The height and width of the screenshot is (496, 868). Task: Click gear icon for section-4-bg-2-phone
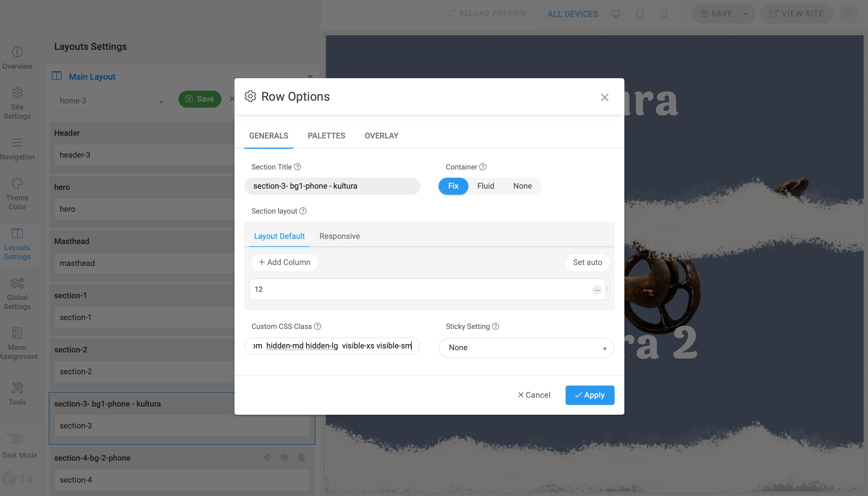tap(284, 457)
